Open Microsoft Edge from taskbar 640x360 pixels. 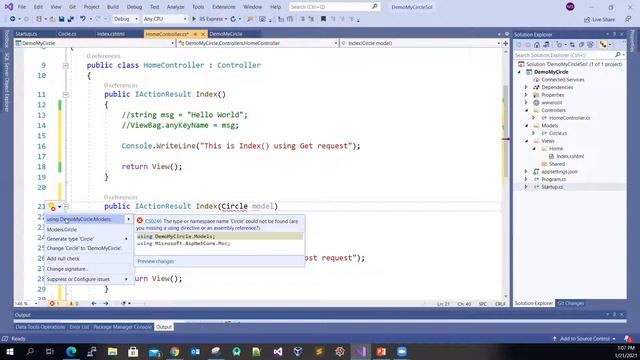(x=71, y=351)
